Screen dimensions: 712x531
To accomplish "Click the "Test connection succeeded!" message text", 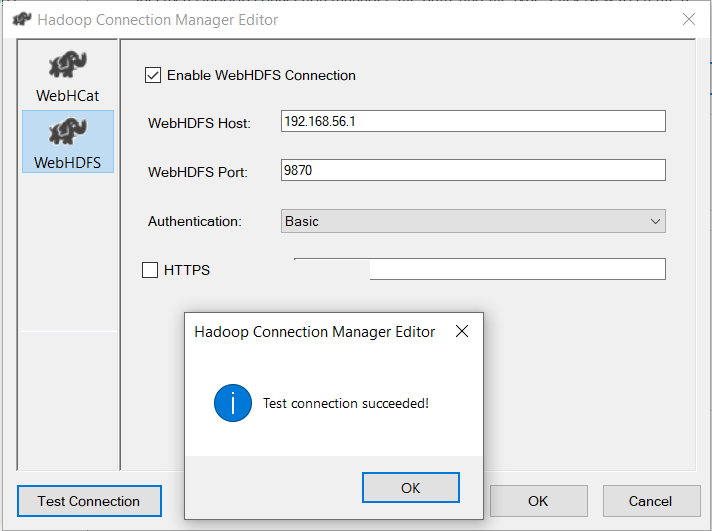I will click(345, 403).
